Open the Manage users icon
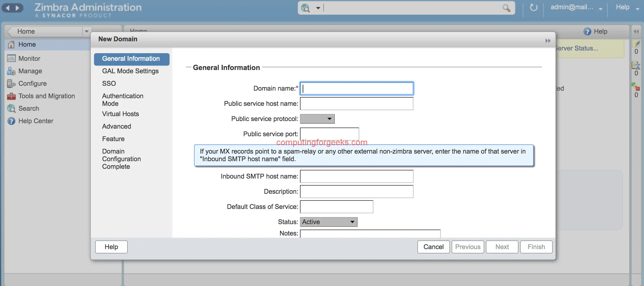Screen dimensions: 644x286 (11, 71)
